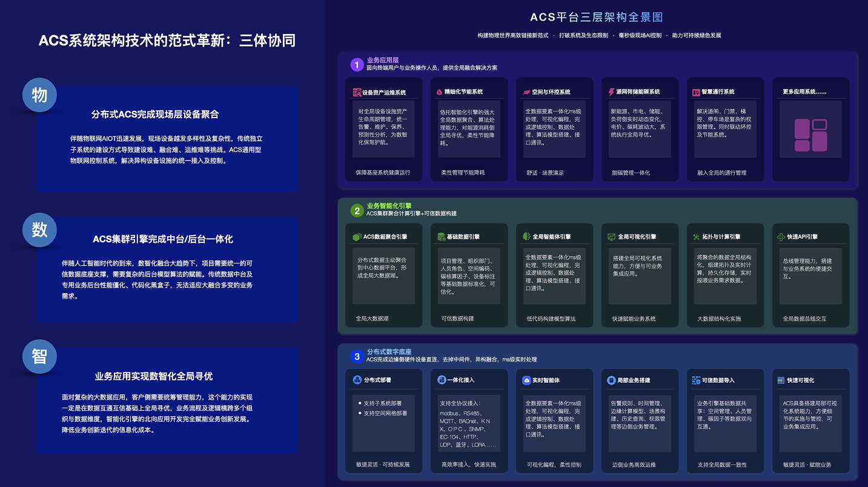
Task: Click the footer text 融入全局的通行管理
Action: 721,173
